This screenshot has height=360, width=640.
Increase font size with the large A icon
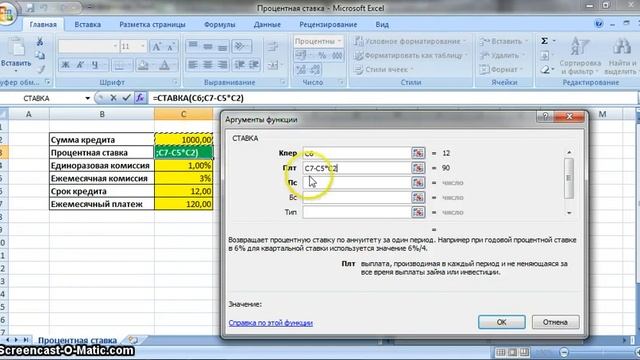(156, 47)
